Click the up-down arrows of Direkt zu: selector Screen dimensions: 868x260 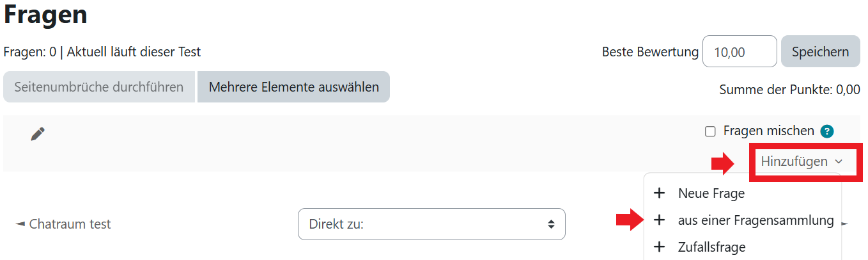[551, 224]
